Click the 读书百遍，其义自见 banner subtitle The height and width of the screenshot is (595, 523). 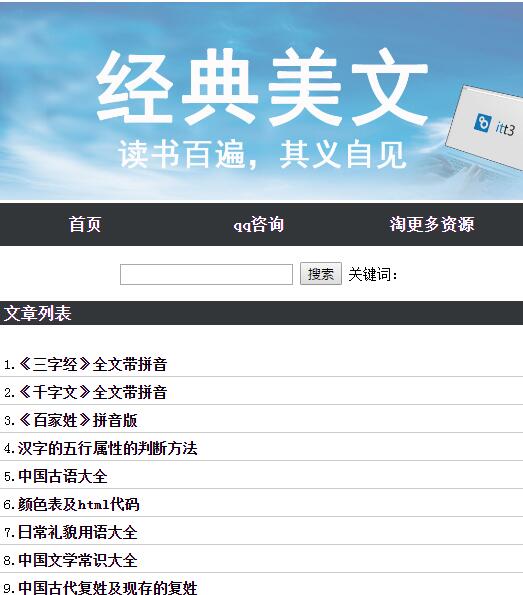[x=262, y=154]
